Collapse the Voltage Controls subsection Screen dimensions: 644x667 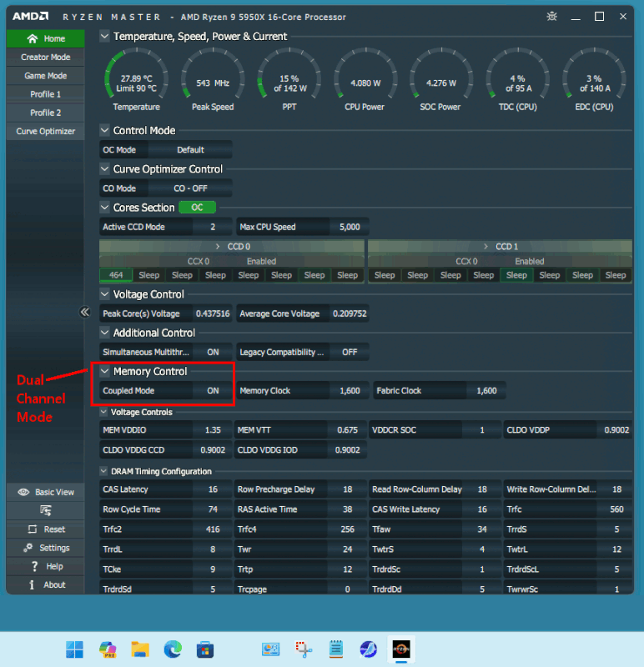(103, 412)
